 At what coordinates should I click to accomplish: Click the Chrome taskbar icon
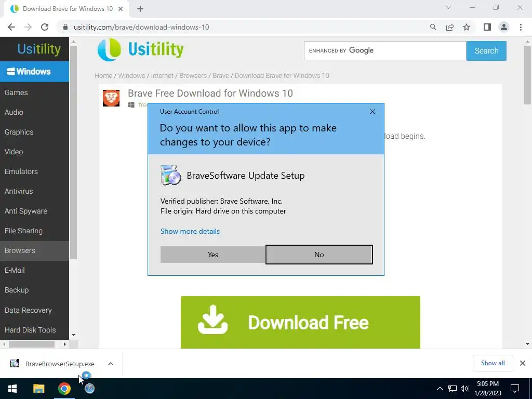[x=64, y=389]
